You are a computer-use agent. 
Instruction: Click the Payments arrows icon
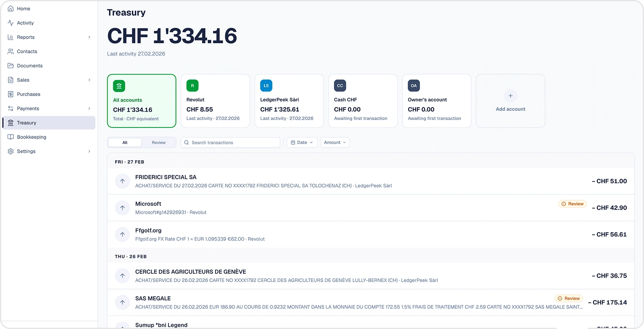pos(11,109)
